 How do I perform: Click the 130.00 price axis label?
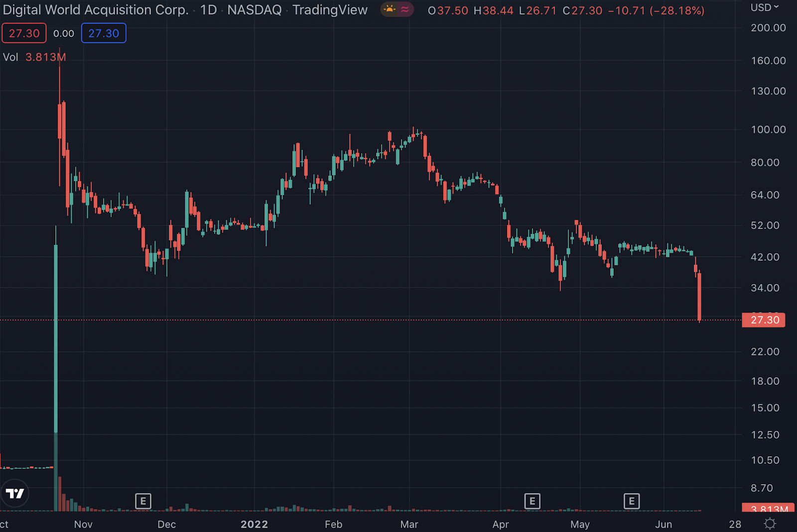pyautogui.click(x=768, y=91)
